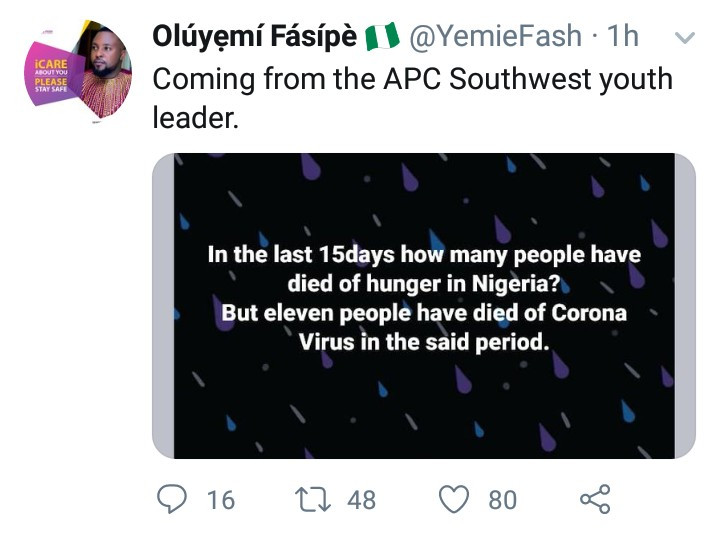Viewport: 720px width, 539px height.
Task: Click the retweet count 48
Action: click(x=361, y=500)
